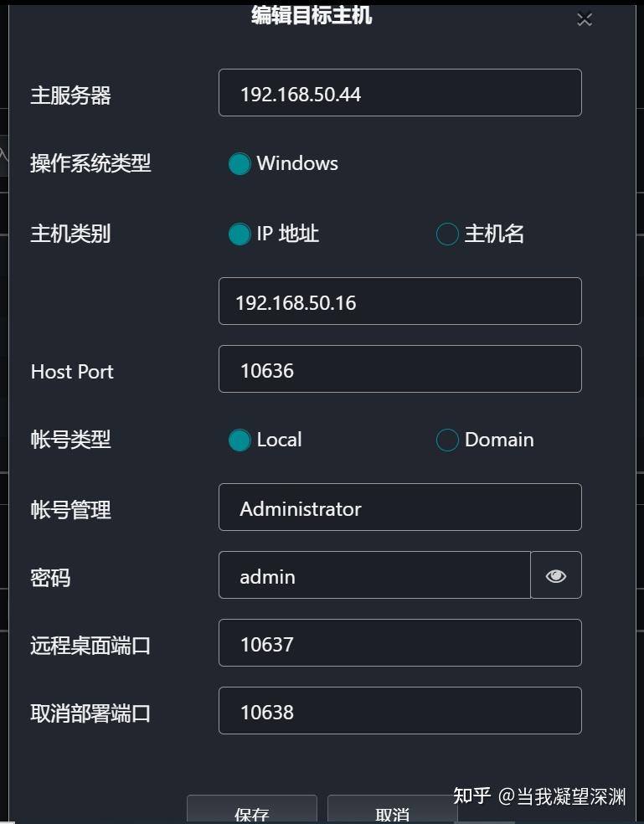This screenshot has width=644, height=824.
Task: Switch host category to 主机名
Action: coord(447,234)
